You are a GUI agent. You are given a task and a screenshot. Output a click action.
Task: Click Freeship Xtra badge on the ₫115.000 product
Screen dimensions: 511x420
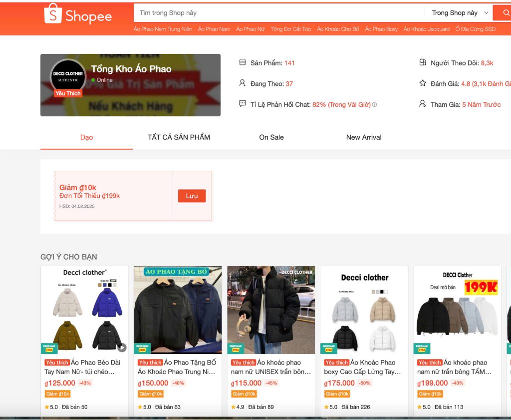tap(236, 349)
